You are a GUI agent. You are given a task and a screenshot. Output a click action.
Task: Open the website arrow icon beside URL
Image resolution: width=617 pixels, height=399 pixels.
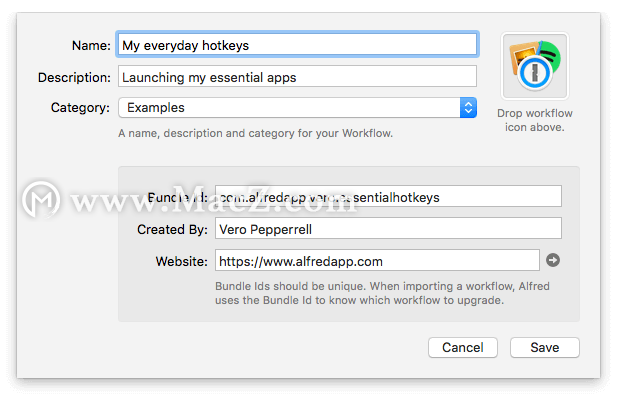click(552, 260)
